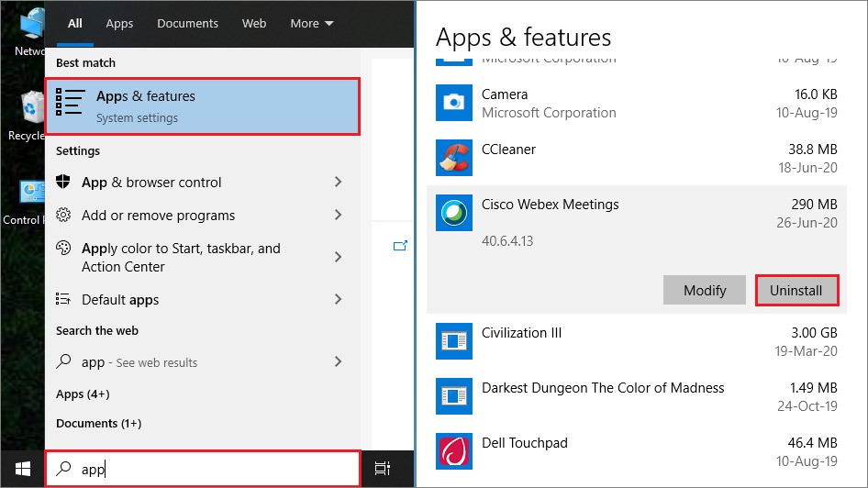Open Apply color to Start, taskbar setting

pos(203,257)
